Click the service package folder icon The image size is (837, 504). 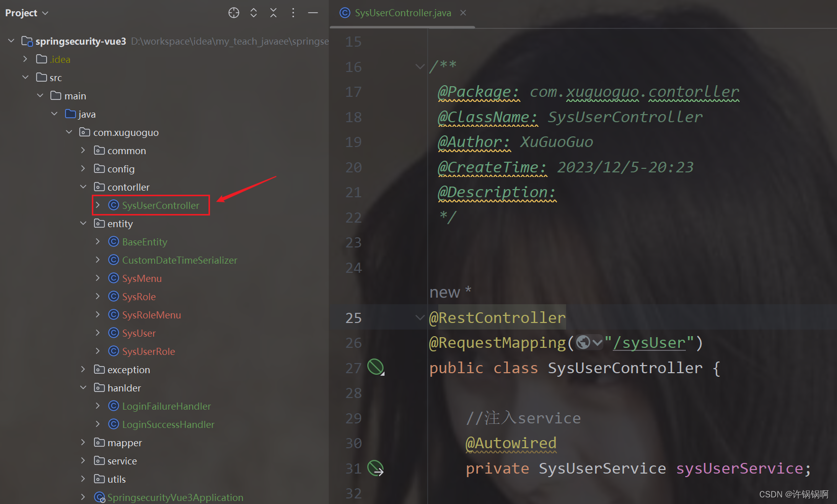(99, 460)
